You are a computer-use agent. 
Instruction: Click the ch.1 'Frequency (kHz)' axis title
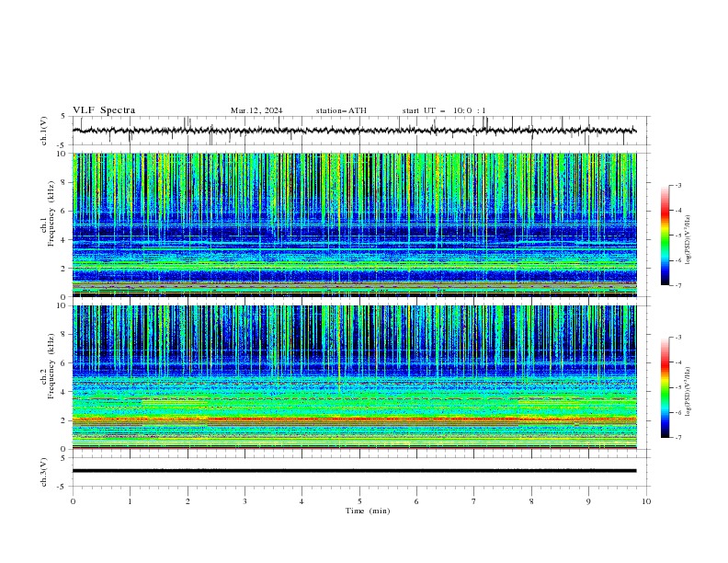click(51, 212)
